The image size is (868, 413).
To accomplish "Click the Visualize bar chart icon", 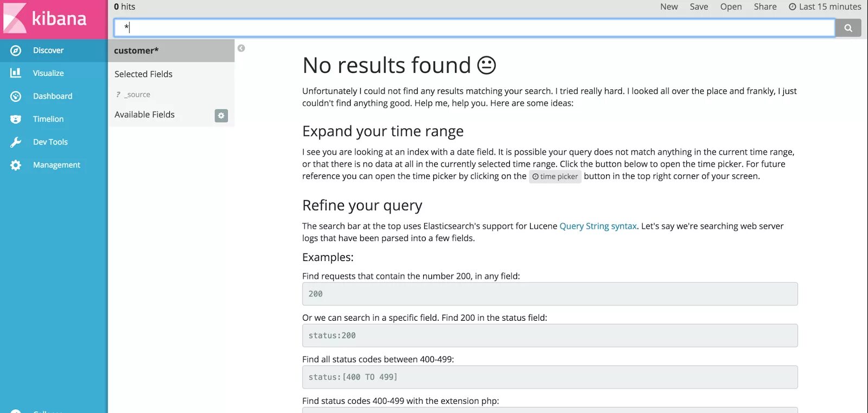I will 16,73.
